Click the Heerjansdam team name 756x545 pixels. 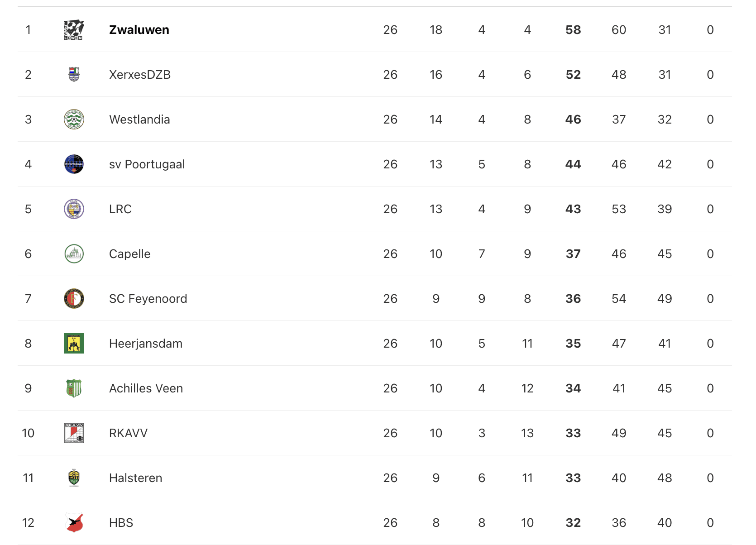pyautogui.click(x=146, y=344)
